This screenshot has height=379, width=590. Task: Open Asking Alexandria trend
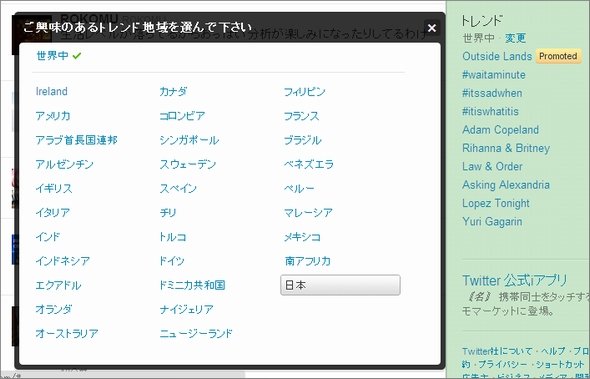click(x=506, y=185)
